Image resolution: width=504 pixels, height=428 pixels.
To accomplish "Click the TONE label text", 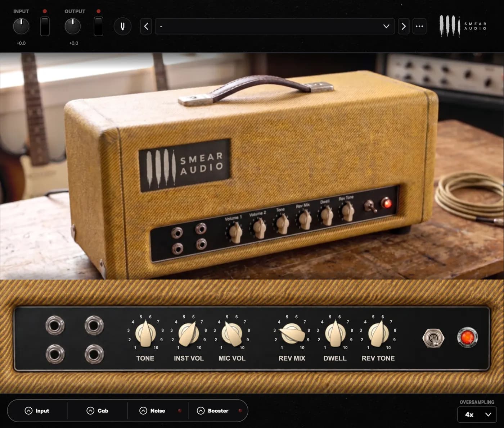I will 145,358.
